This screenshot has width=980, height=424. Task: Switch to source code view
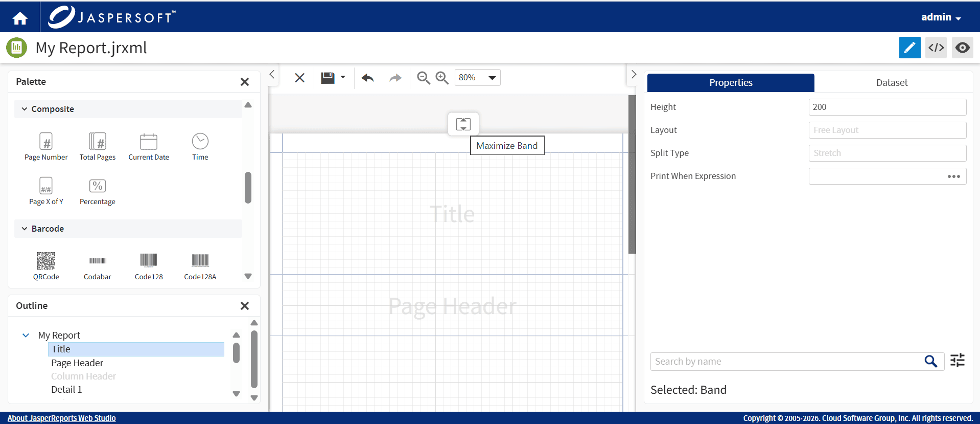click(936, 48)
